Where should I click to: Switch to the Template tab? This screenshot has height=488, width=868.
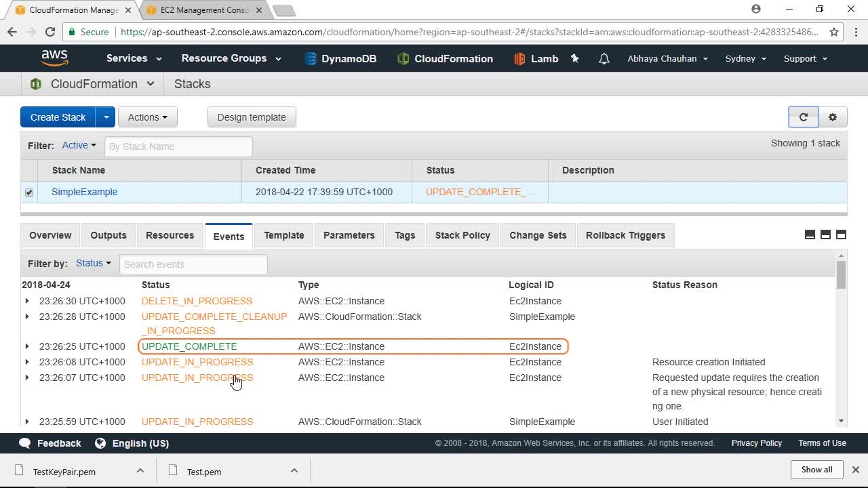pos(284,235)
